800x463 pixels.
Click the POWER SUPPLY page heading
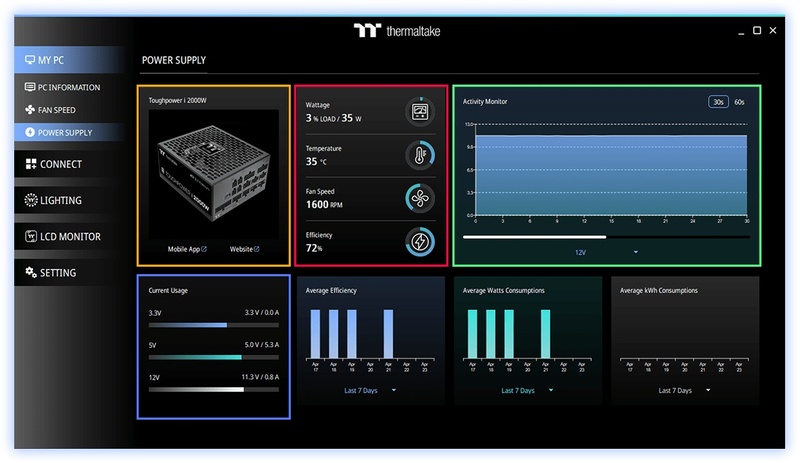(x=174, y=60)
